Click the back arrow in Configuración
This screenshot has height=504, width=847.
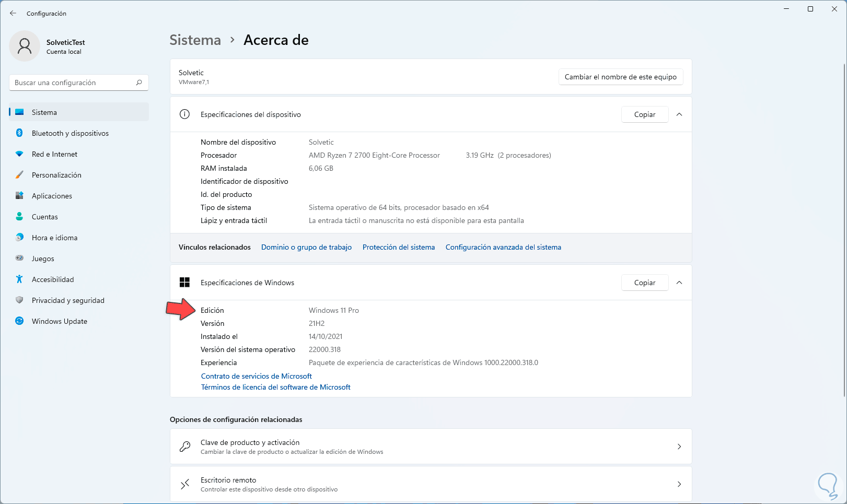tap(13, 14)
